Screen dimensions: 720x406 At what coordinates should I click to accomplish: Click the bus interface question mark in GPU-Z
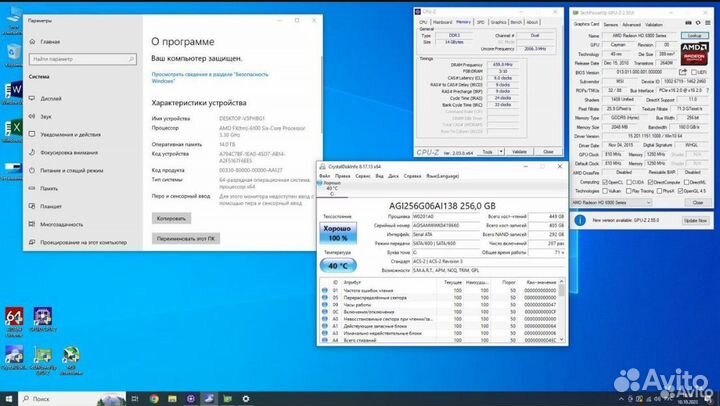709,90
